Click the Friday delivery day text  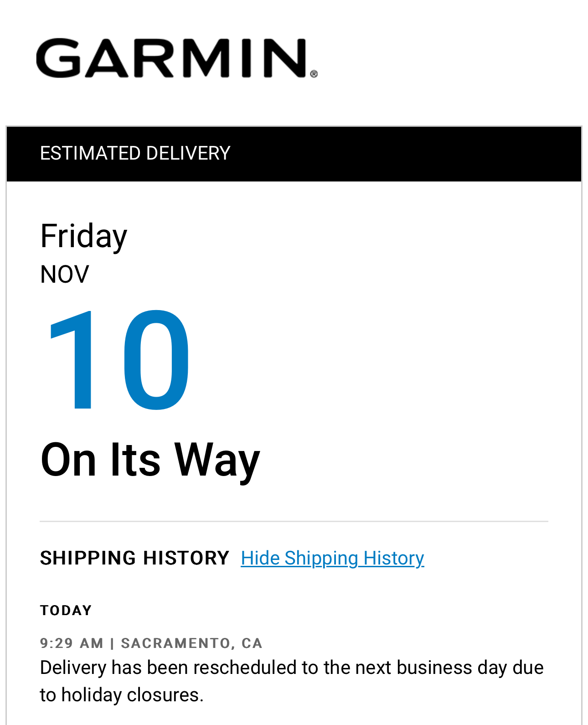83,236
